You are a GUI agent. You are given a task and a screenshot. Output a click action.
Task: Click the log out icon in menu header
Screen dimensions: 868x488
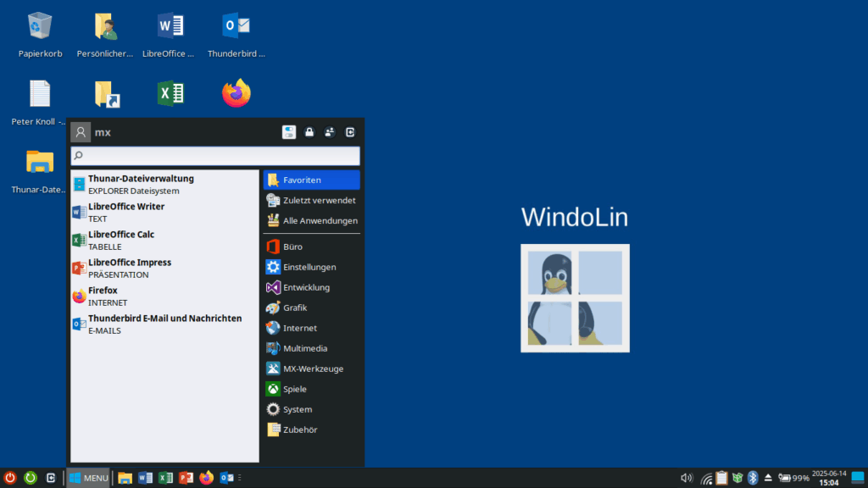click(x=350, y=132)
